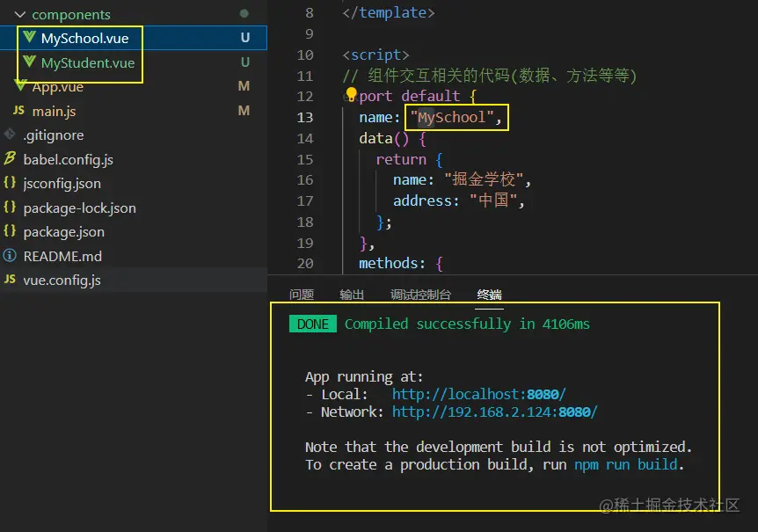Viewport: 758px width, 532px height.
Task: Click the braces icon beside package.json
Action: click(10, 230)
